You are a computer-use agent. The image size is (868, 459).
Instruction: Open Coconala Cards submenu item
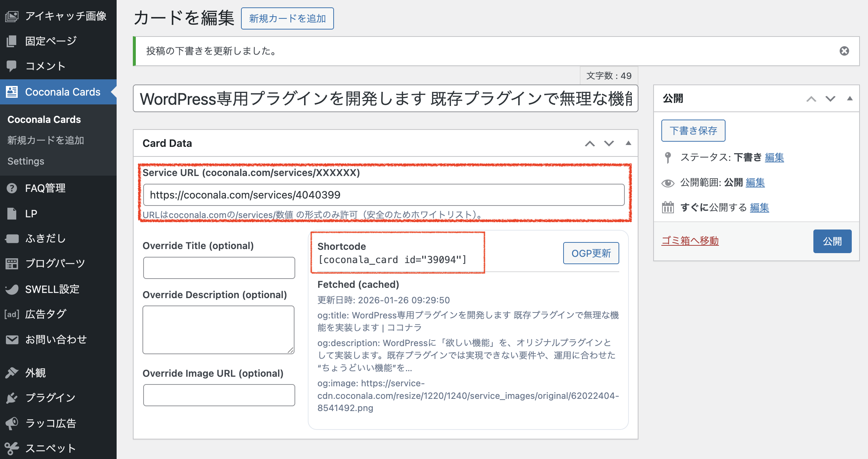(x=44, y=120)
